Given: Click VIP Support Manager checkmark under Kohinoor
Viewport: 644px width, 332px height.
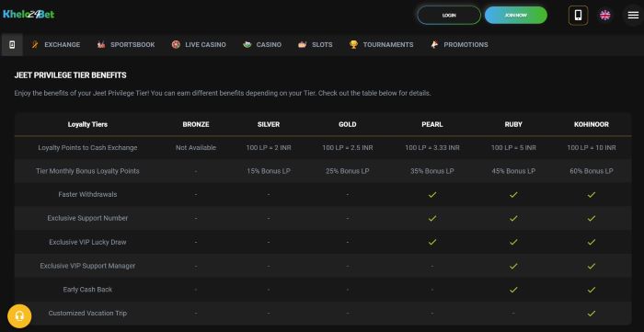Looking at the screenshot, I should pos(592,266).
